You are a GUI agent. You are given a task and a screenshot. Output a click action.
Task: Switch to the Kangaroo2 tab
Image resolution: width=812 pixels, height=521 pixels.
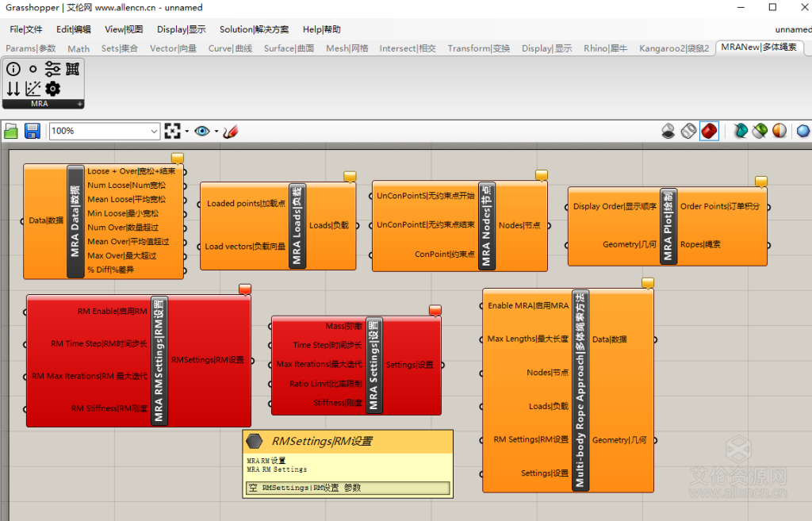point(674,48)
